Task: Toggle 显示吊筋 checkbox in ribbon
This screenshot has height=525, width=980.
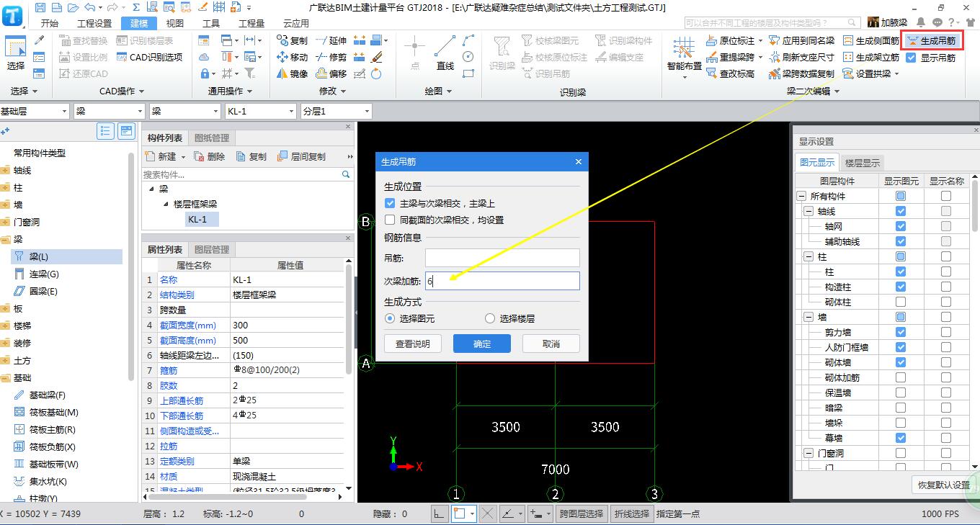Action: 912,58
